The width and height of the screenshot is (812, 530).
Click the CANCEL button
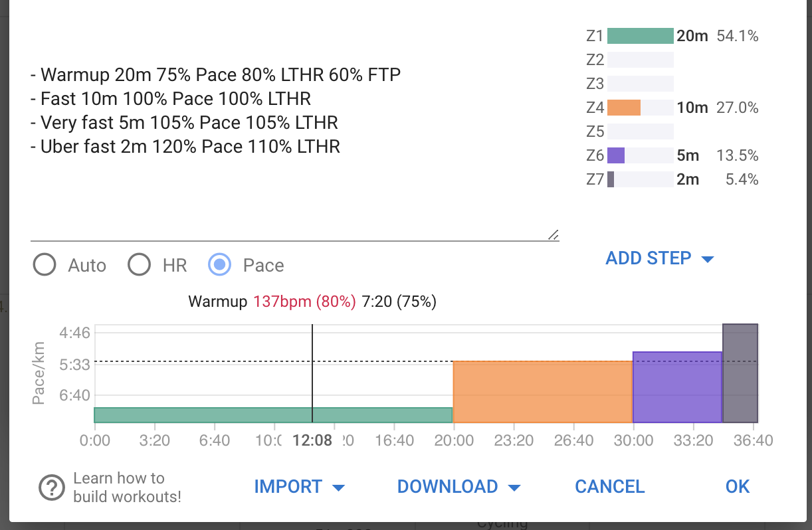coord(610,487)
